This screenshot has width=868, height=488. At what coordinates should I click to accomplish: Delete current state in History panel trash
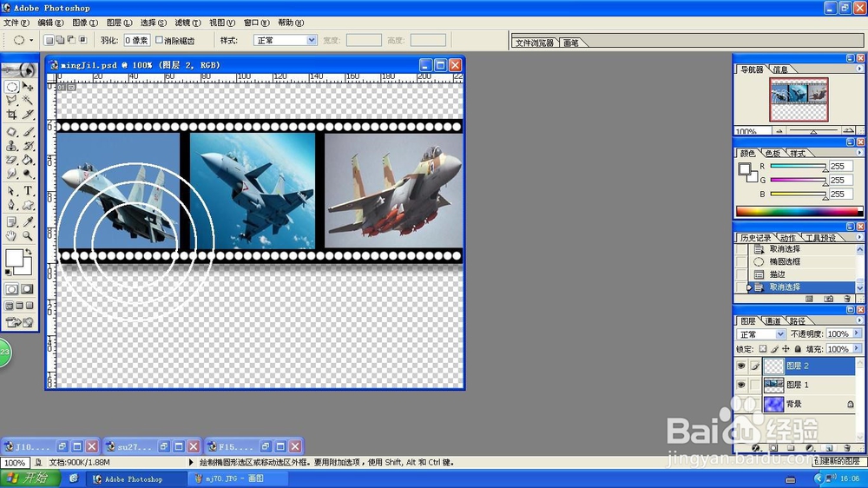coord(847,299)
